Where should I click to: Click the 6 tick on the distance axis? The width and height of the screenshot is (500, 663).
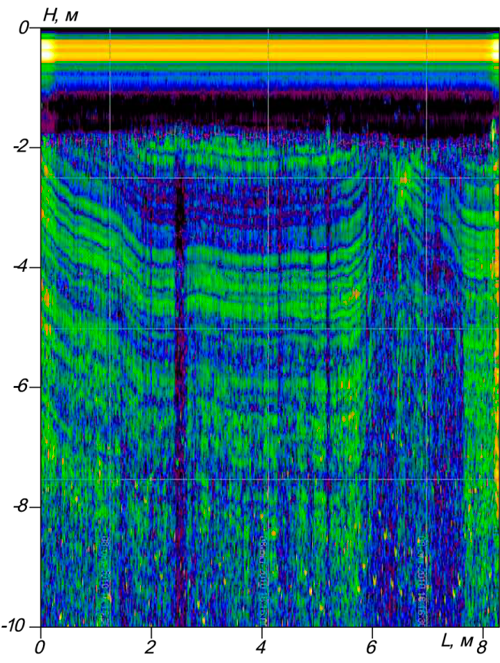371,647
